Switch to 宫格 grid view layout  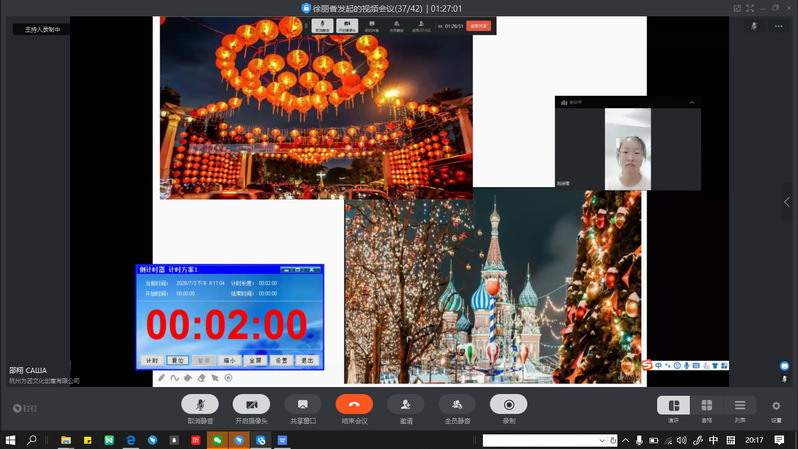point(706,405)
